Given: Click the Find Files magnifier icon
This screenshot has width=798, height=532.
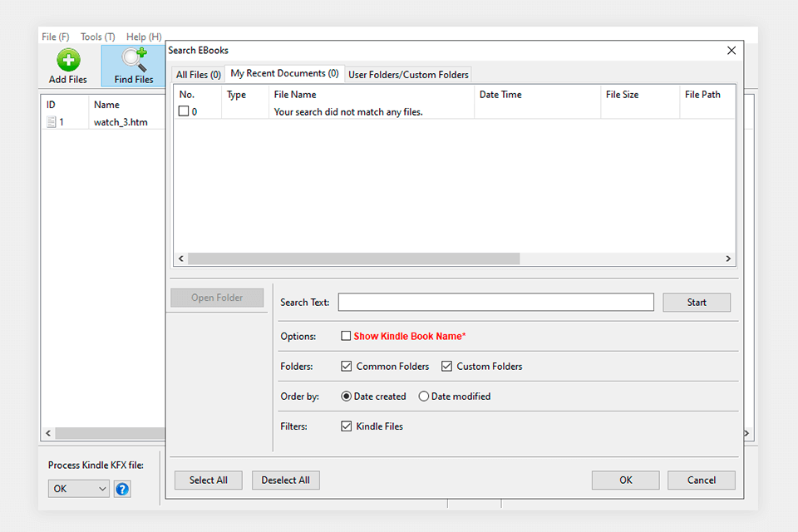Looking at the screenshot, I should click(134, 61).
